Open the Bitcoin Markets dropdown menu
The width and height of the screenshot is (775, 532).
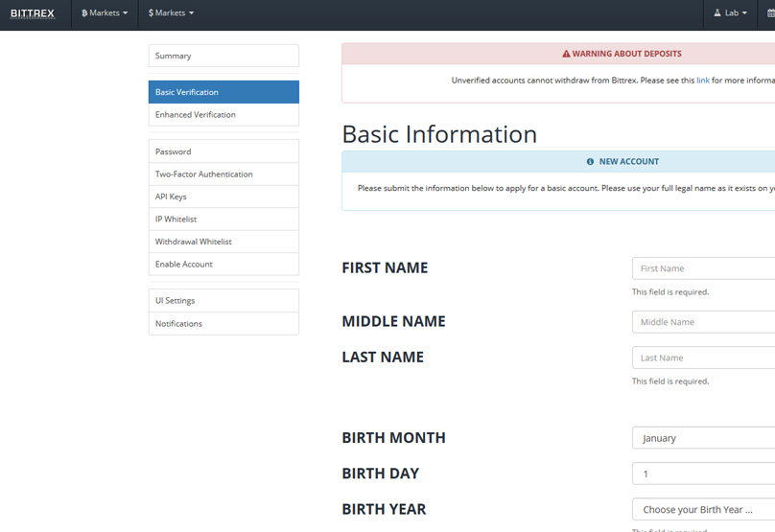105,12
